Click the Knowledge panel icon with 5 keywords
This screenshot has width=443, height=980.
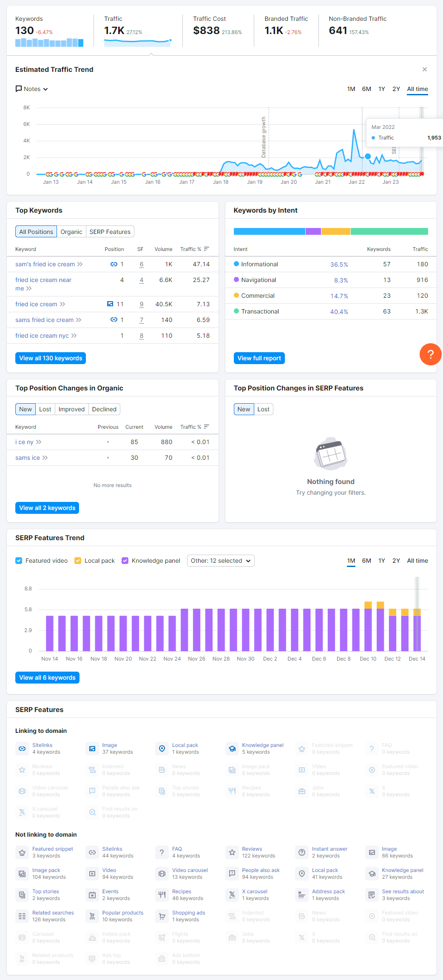click(x=232, y=749)
